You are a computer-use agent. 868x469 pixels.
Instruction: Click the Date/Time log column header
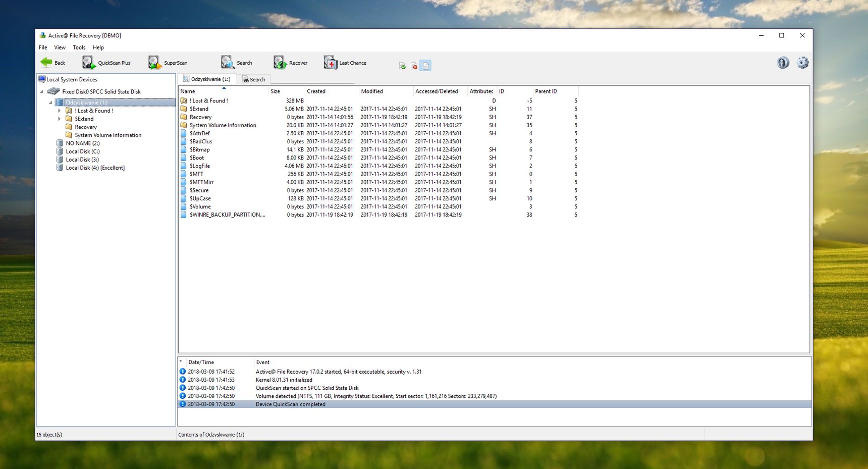pos(220,362)
